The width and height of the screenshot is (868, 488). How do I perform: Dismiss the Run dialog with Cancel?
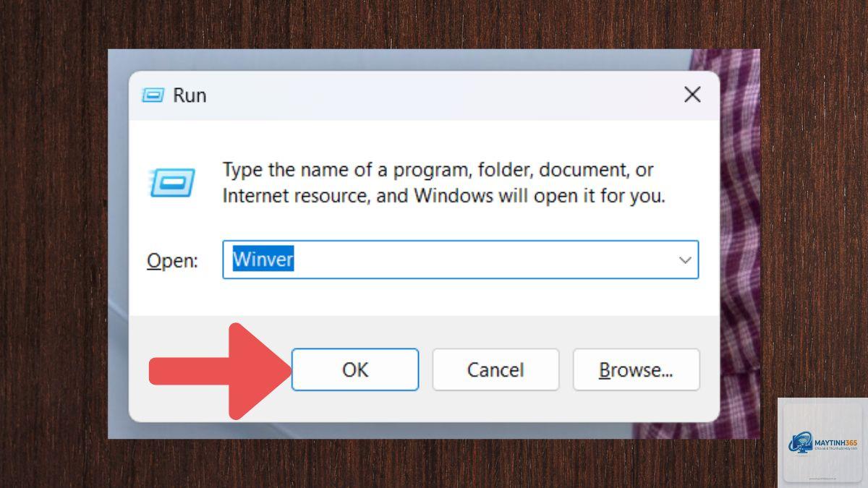point(495,369)
